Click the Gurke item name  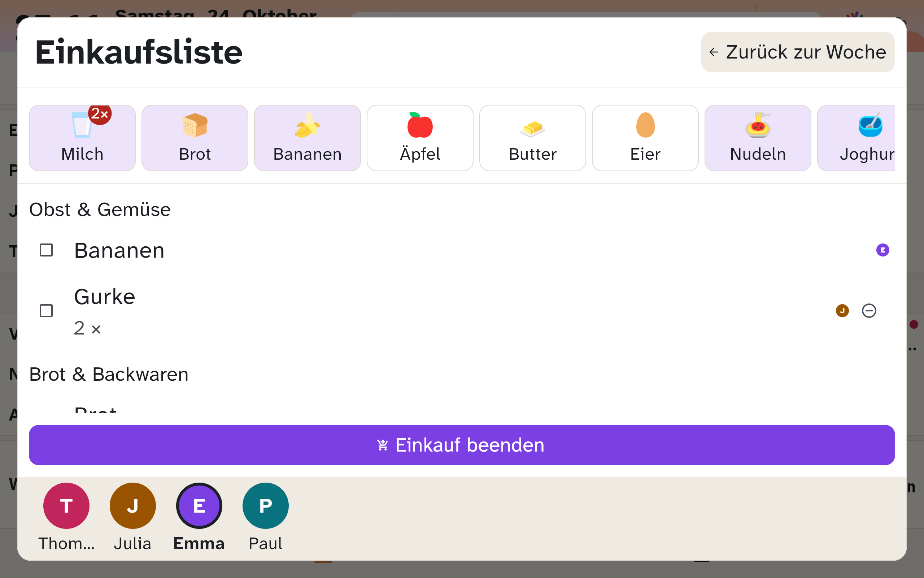105,297
